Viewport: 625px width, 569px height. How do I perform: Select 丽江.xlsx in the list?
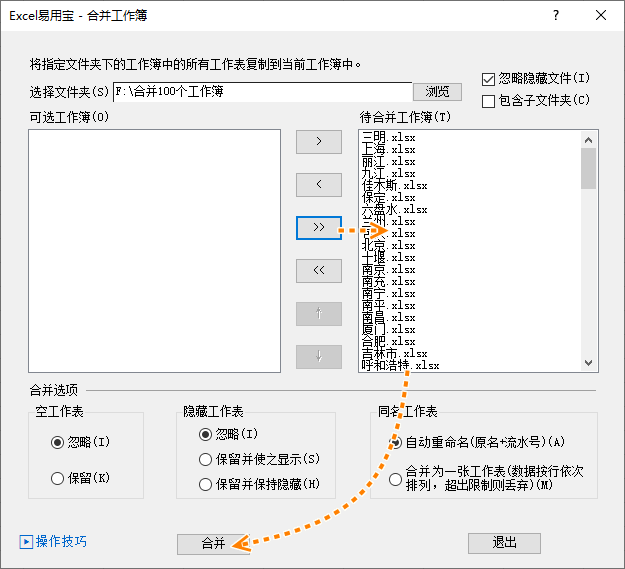389,161
